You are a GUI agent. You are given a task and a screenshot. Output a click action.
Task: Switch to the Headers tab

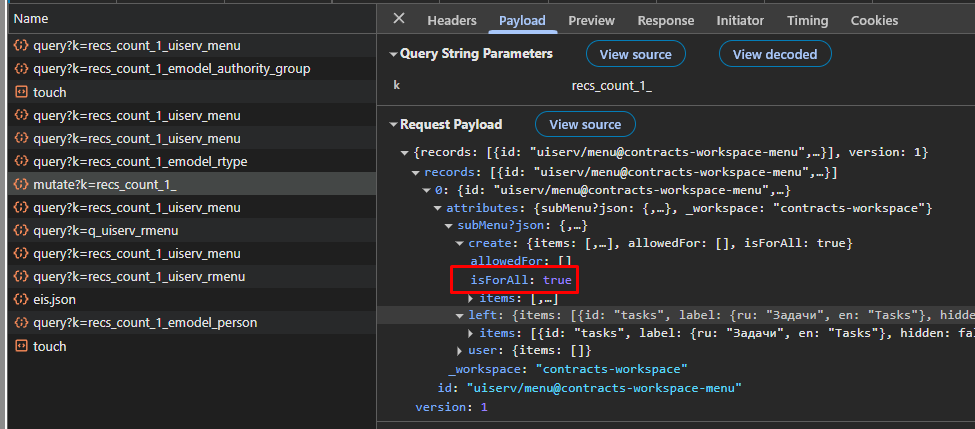[x=451, y=20]
